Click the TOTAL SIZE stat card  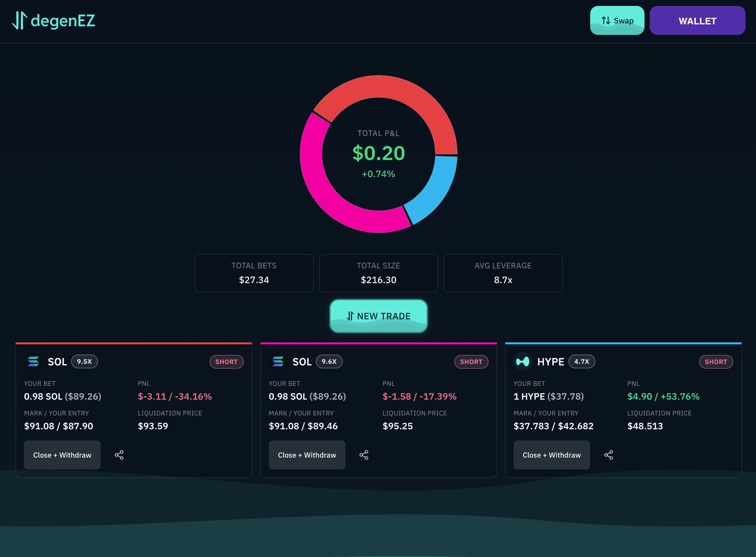tap(378, 273)
